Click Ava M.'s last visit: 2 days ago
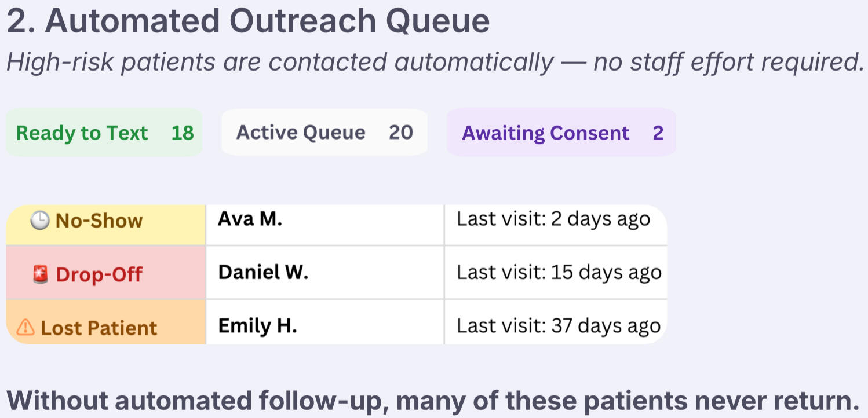Image resolution: width=868 pixels, height=418 pixels. pyautogui.click(x=553, y=219)
